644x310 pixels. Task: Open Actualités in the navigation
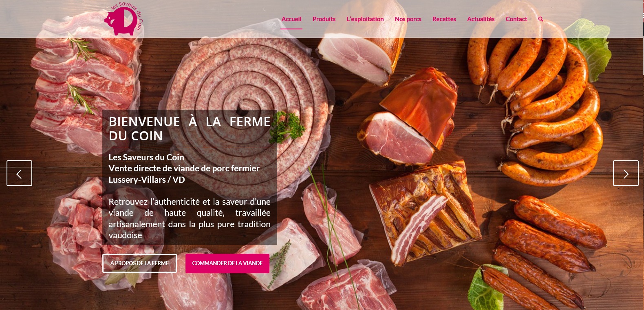pyautogui.click(x=481, y=19)
